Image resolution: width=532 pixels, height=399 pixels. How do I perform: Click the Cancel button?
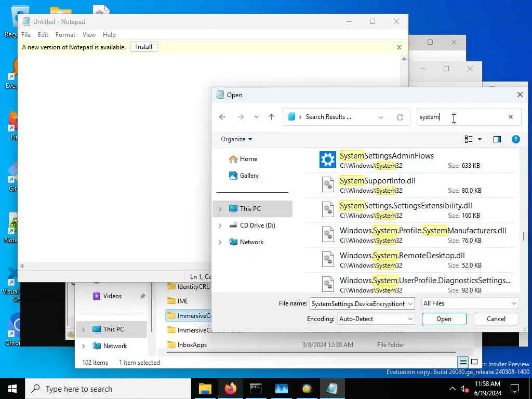(496, 319)
